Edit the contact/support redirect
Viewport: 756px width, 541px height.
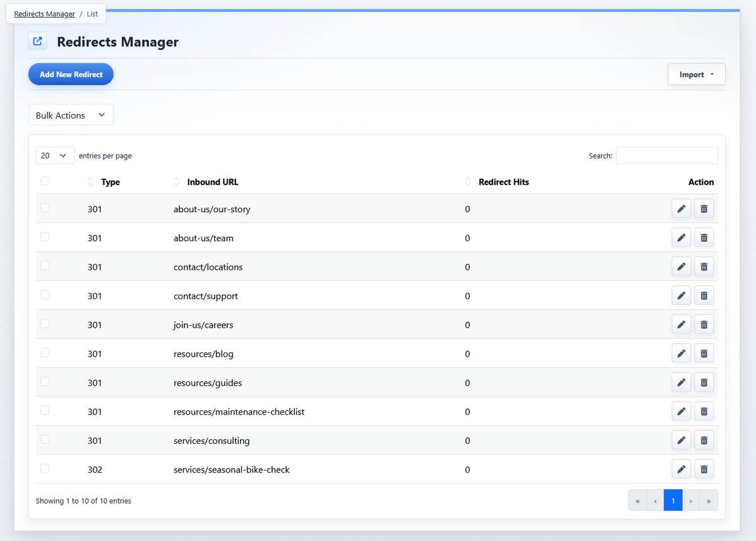tap(681, 295)
